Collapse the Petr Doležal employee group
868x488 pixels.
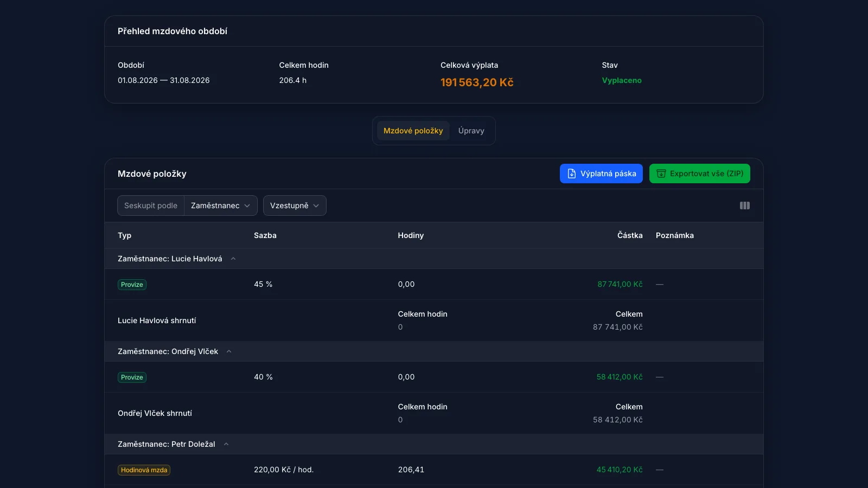pyautogui.click(x=226, y=444)
